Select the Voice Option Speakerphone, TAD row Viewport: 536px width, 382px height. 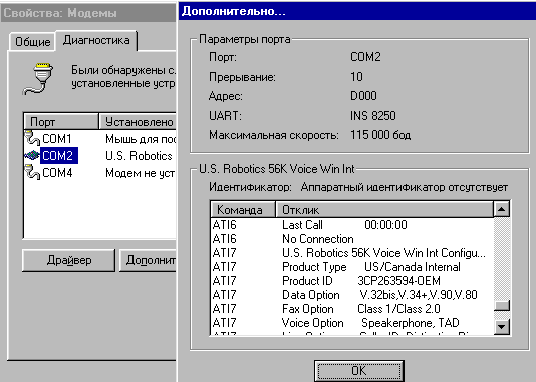tap(352, 323)
